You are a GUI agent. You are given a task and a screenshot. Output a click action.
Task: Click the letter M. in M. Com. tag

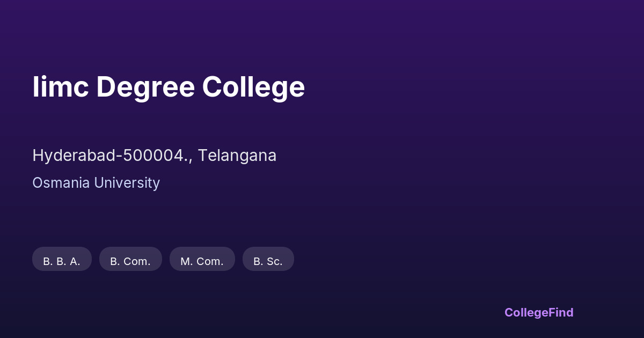coord(187,261)
